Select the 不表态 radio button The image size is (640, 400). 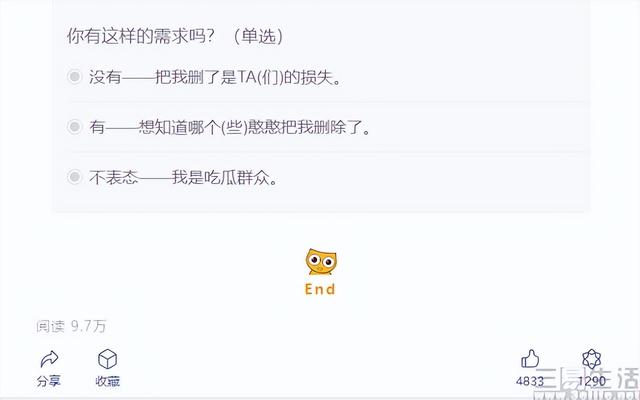[75, 177]
